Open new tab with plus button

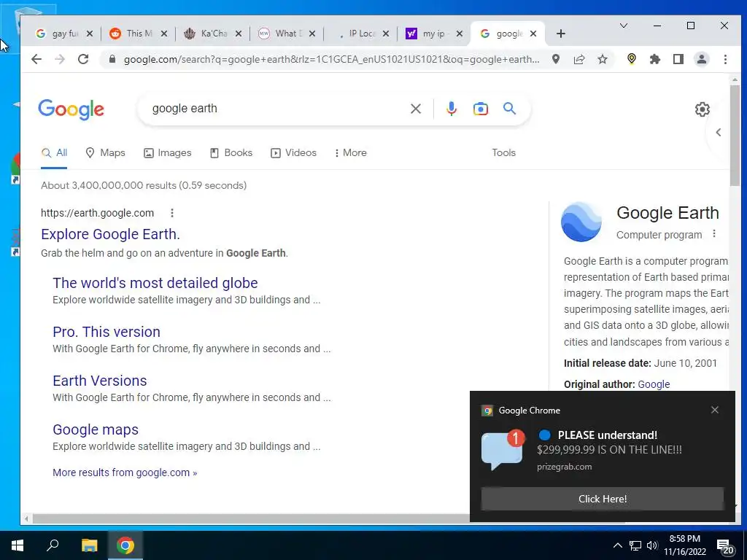pyautogui.click(x=561, y=34)
